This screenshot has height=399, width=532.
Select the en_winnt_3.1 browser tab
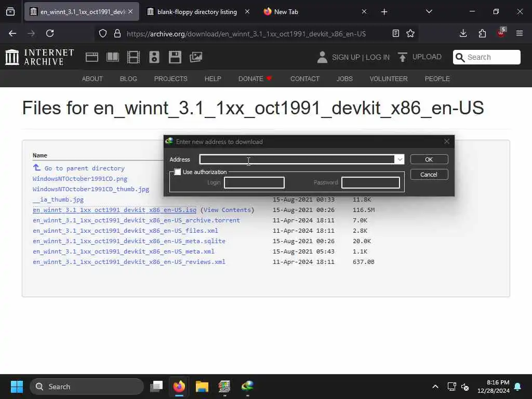[x=82, y=12]
